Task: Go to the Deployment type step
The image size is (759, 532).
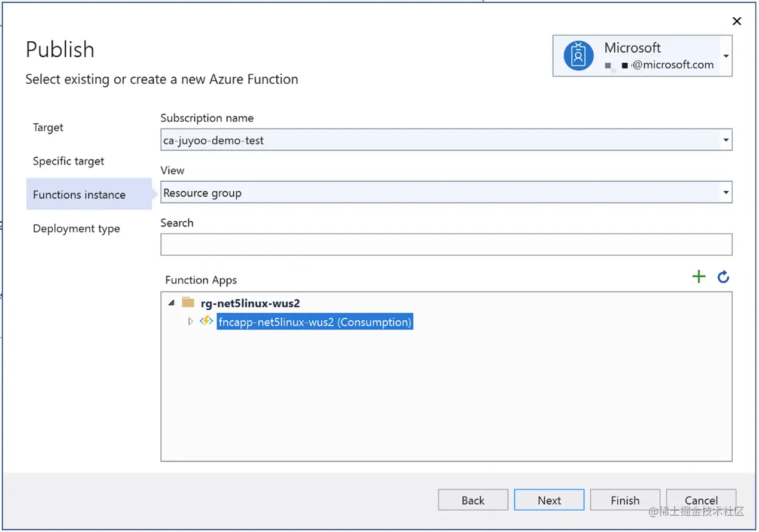Action: [x=76, y=228]
